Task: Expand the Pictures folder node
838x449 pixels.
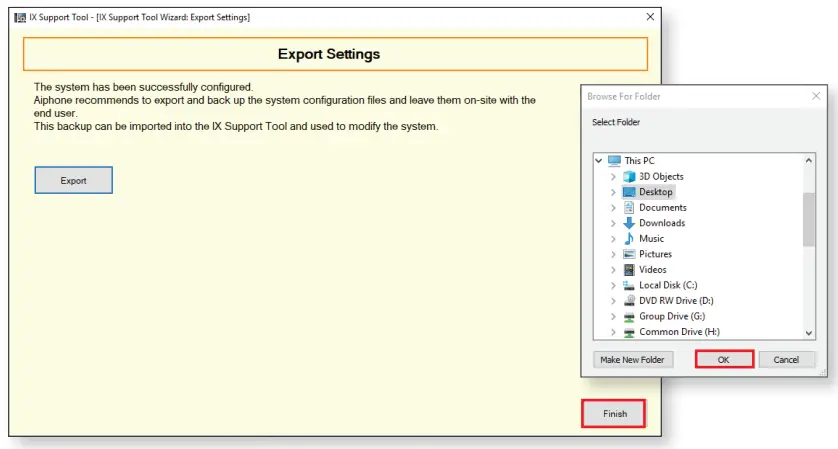Action: [x=614, y=254]
